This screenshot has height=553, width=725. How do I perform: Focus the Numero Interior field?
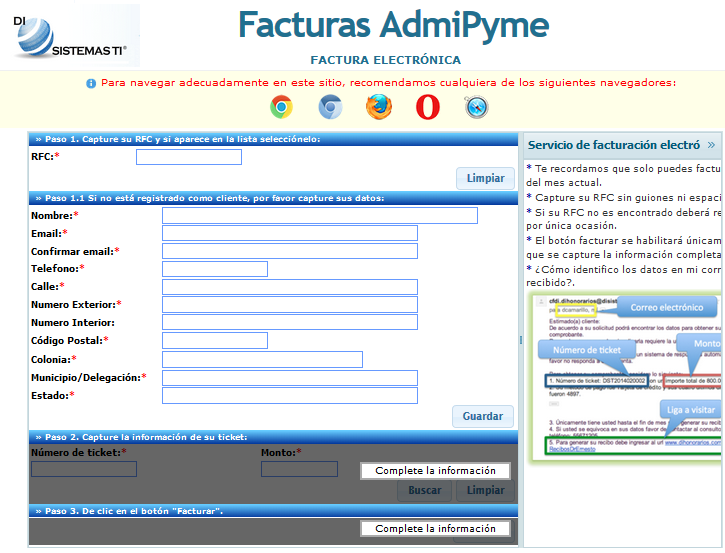(290, 322)
